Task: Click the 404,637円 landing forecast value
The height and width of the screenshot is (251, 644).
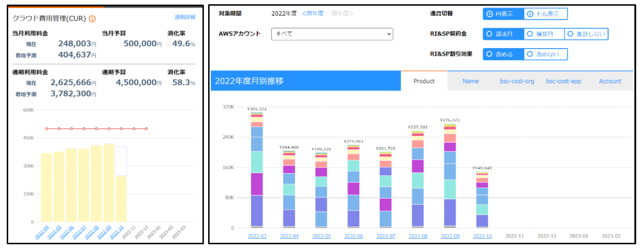Action: point(77,55)
